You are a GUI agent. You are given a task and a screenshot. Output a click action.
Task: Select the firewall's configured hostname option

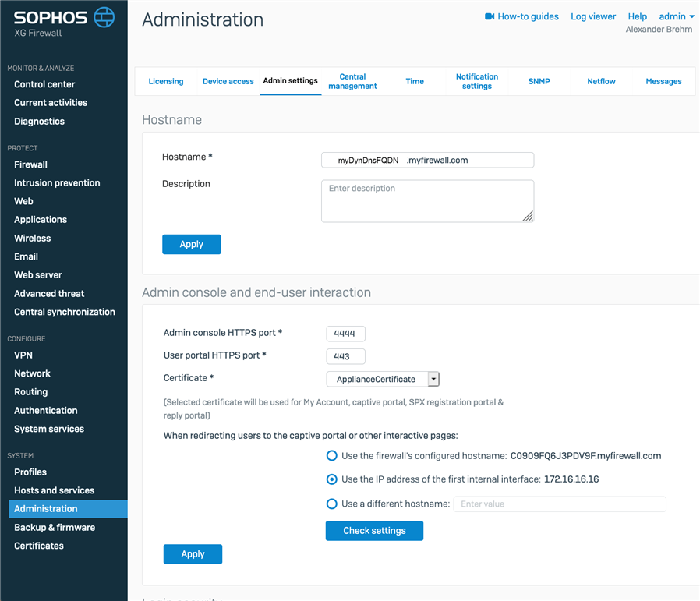point(332,456)
